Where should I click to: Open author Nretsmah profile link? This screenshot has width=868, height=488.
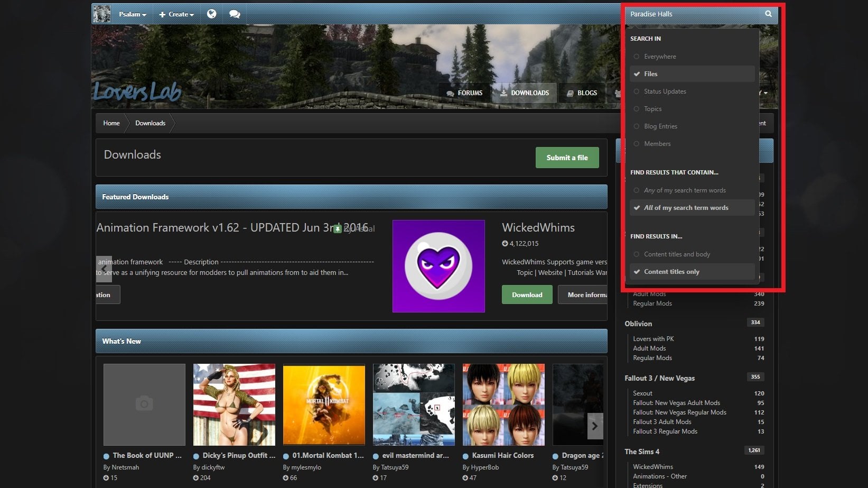[125, 467]
